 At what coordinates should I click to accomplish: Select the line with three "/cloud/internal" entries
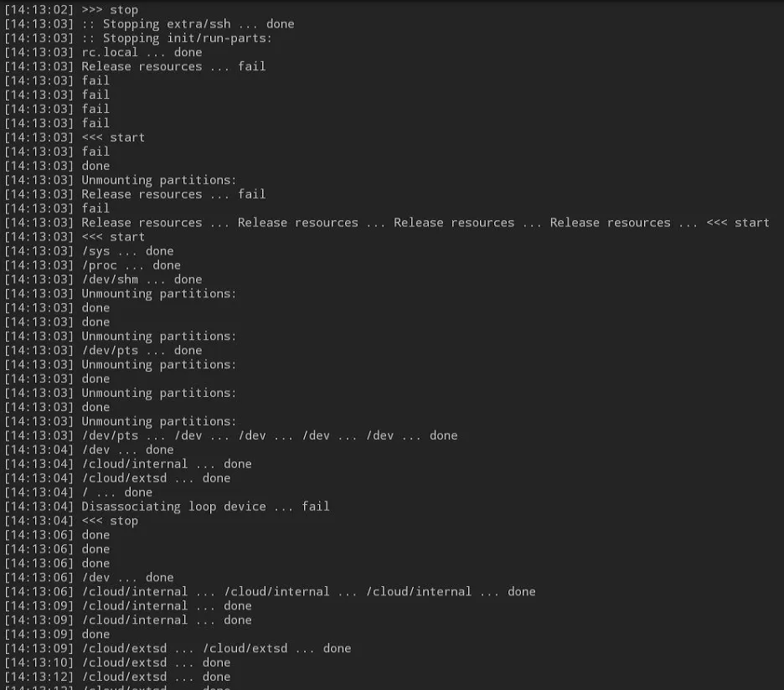point(308,592)
